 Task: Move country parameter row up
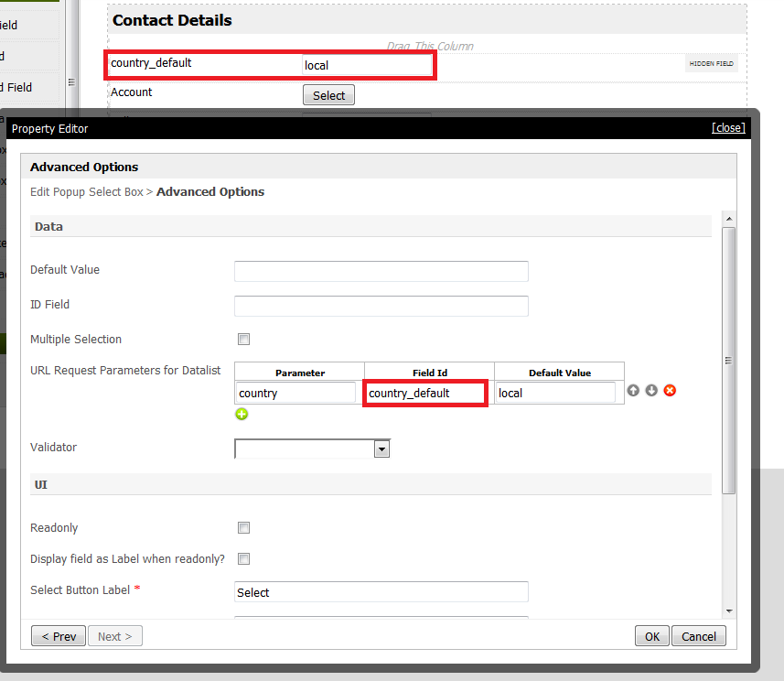pos(633,390)
